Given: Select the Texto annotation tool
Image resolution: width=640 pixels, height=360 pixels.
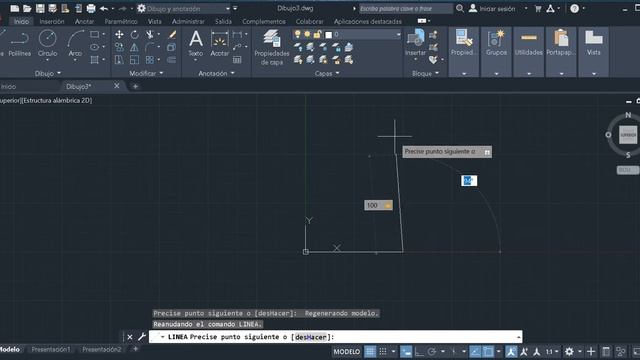Looking at the screenshot, I should pos(196,43).
